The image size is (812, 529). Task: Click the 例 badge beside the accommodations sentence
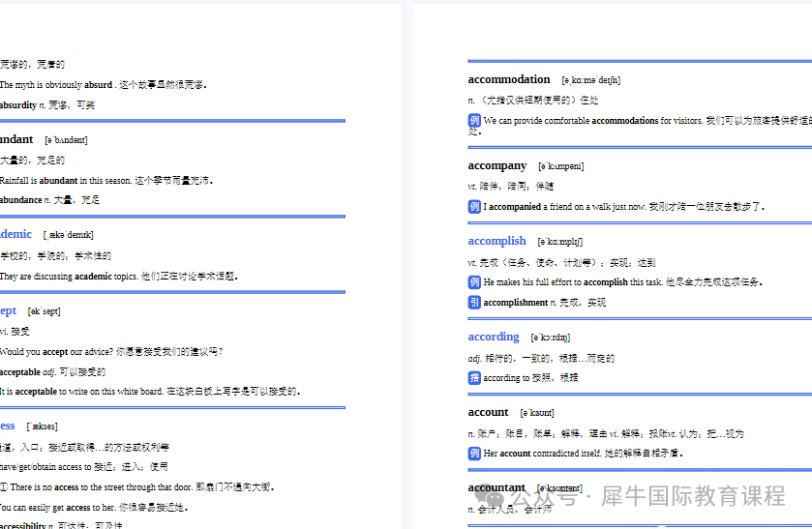click(474, 121)
